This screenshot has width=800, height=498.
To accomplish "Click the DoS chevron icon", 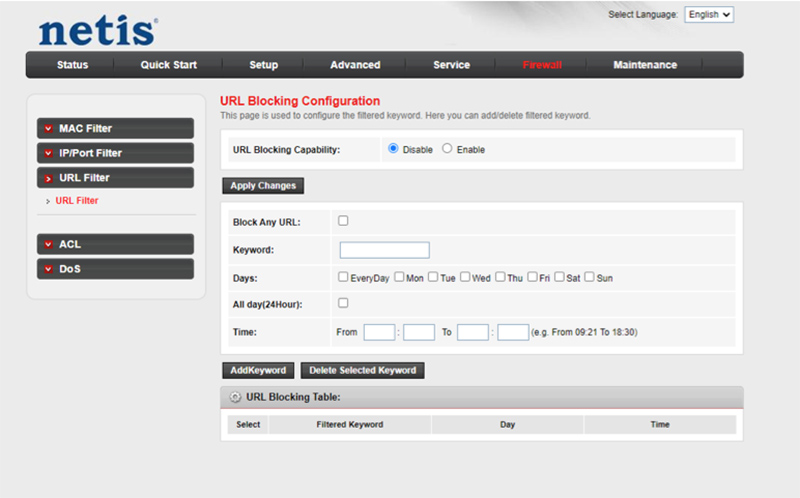I will tap(48, 269).
